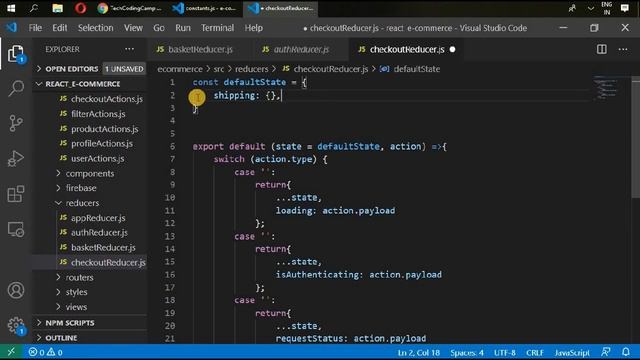Screen dimensions: 640x360
Task: Open the File menu
Action: point(35,28)
